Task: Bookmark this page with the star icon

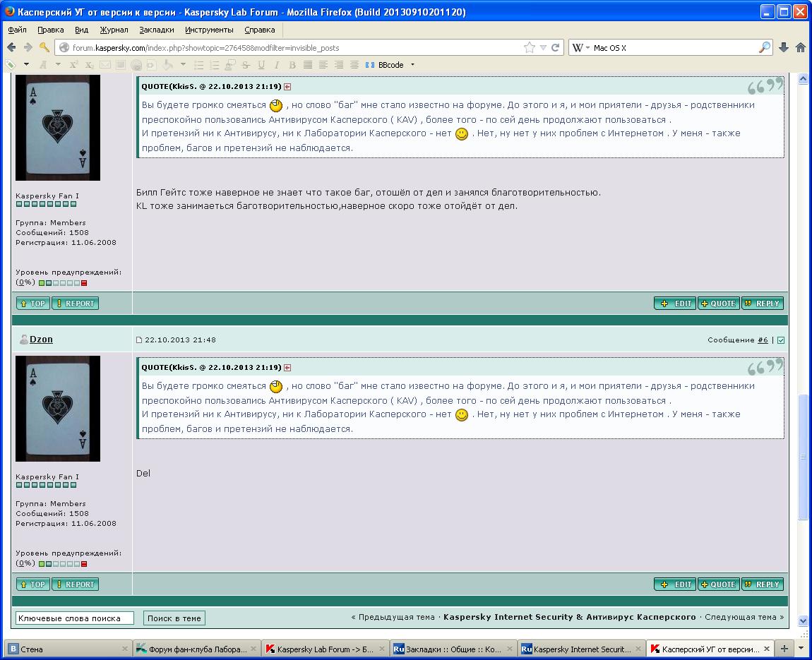Action: click(530, 47)
